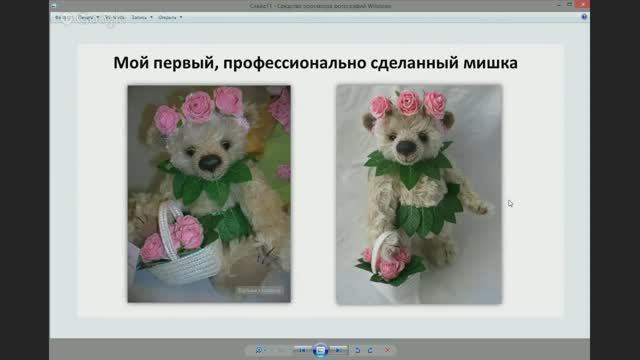The width and height of the screenshot is (640, 360).
Task: Click the left teddy bear photo
Action: click(x=209, y=194)
